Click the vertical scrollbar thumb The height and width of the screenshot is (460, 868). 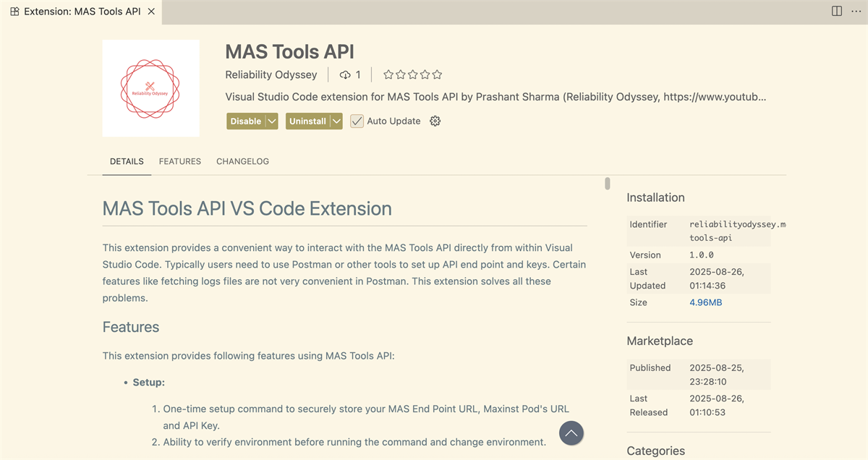tap(607, 184)
